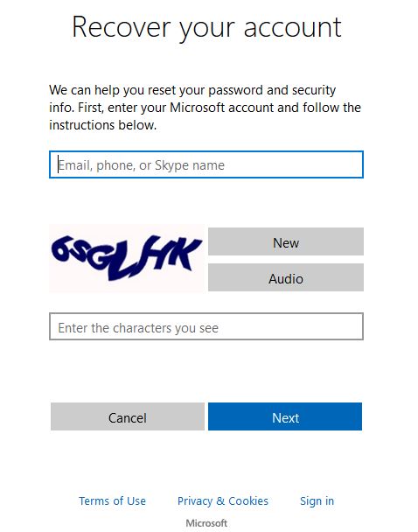Screen dimensions: 418x532
Task: Click the password reset instruction paragraph
Action: click(x=206, y=108)
